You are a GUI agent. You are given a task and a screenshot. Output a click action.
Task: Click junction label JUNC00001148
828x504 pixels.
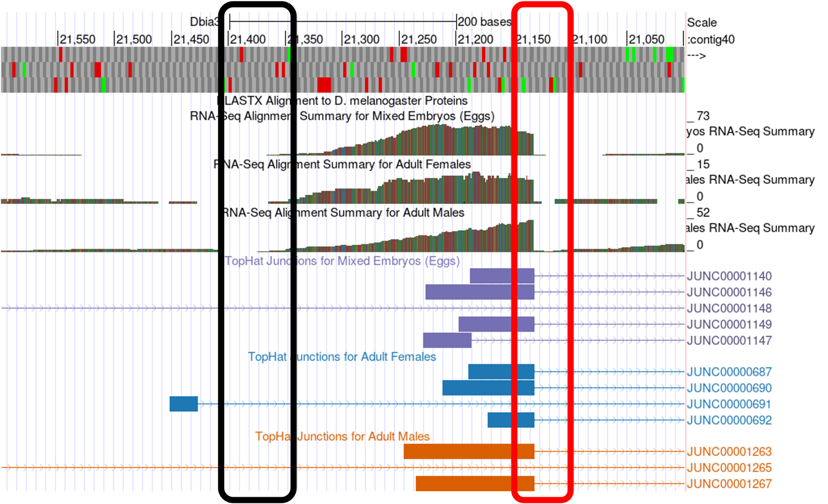coord(729,309)
